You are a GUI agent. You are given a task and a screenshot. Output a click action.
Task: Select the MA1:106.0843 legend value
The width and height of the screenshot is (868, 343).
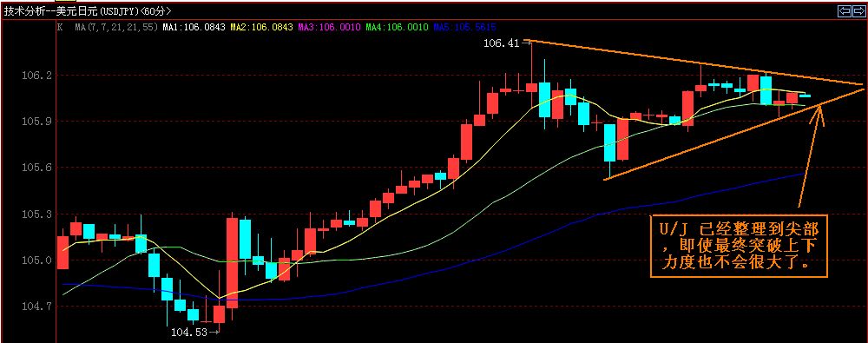194,27
